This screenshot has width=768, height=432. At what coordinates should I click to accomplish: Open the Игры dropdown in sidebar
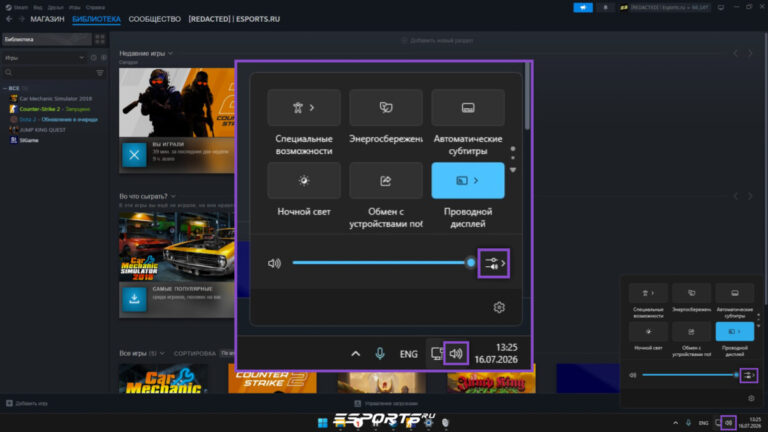(x=44, y=58)
